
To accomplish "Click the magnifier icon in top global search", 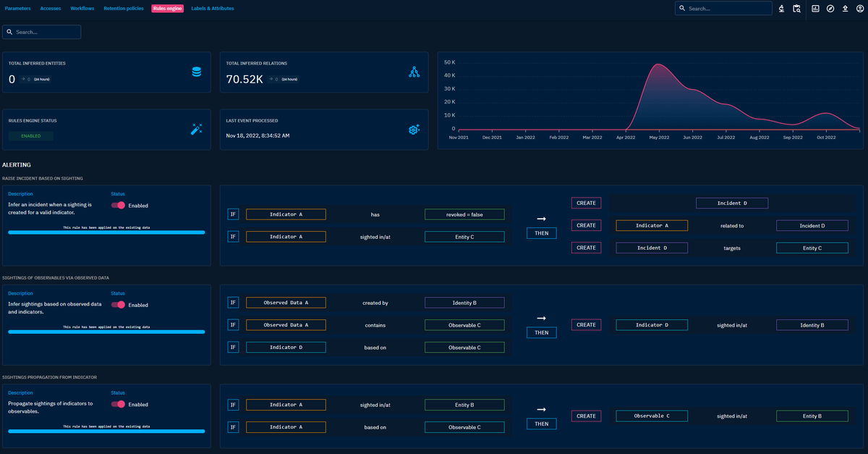I will 682,9.
